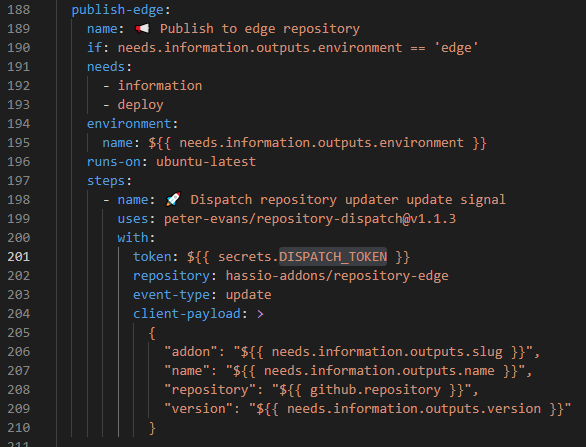Click the environment key on line 194
Screen dimensions: 586x447
click(x=129, y=124)
